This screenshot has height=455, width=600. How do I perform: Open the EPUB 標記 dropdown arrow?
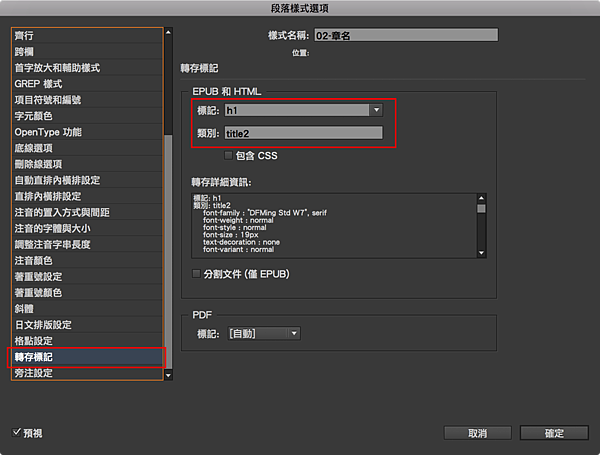377,110
